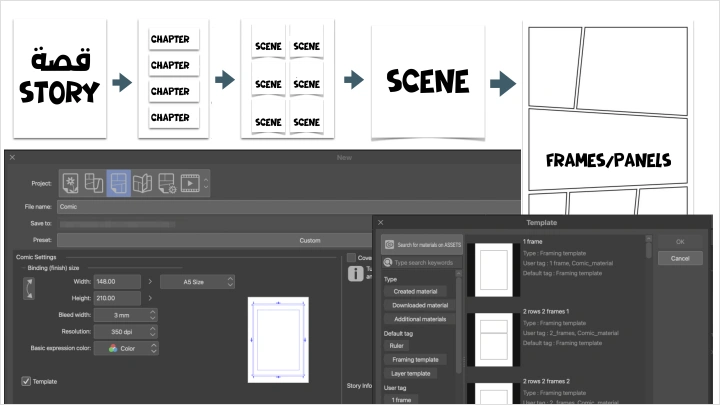Close the Template dialog with X button
The width and height of the screenshot is (720, 405).
click(x=380, y=222)
